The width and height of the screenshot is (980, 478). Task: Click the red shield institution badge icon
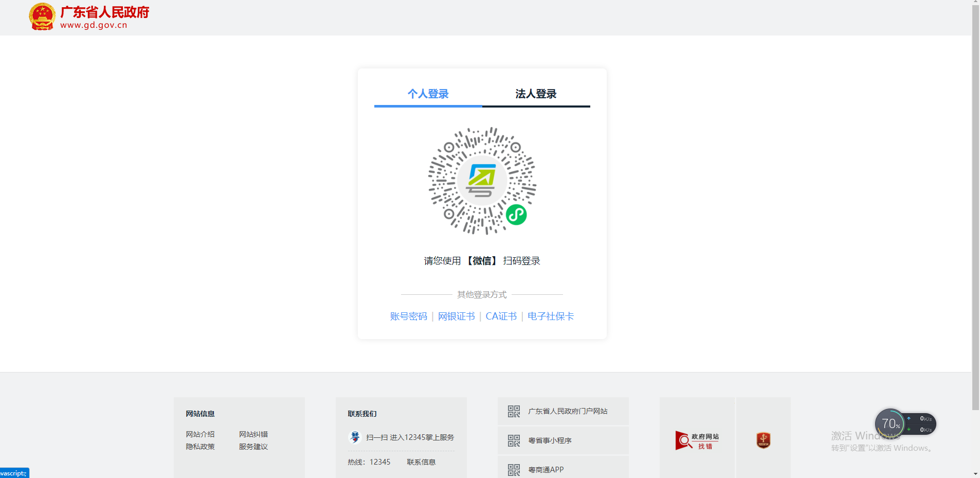tap(763, 440)
